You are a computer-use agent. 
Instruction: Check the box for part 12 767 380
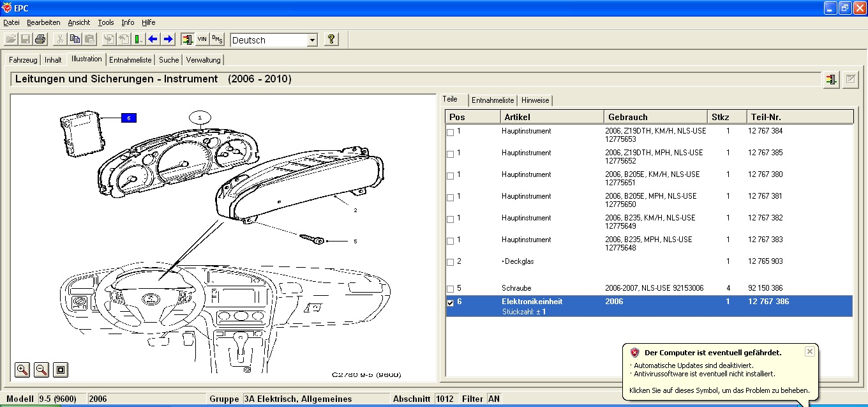point(451,176)
